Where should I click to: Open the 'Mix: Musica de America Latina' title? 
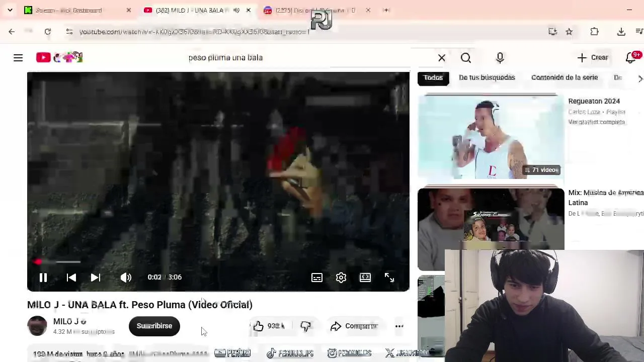tap(606, 198)
